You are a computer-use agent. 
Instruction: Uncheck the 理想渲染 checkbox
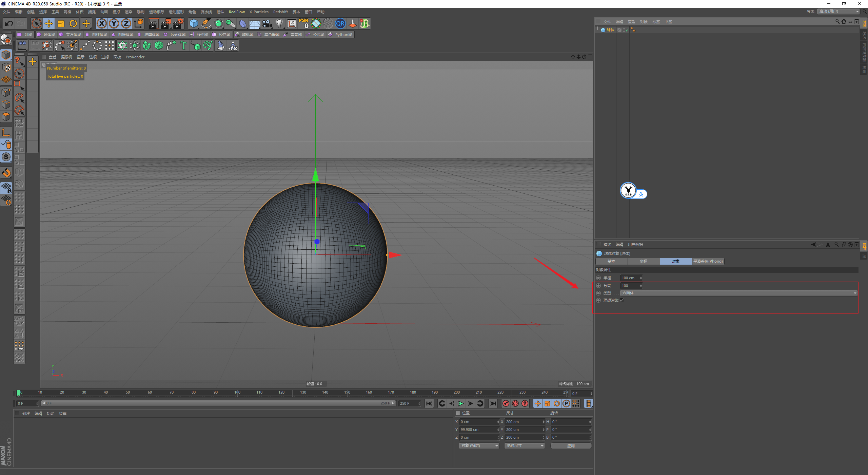[622, 300]
